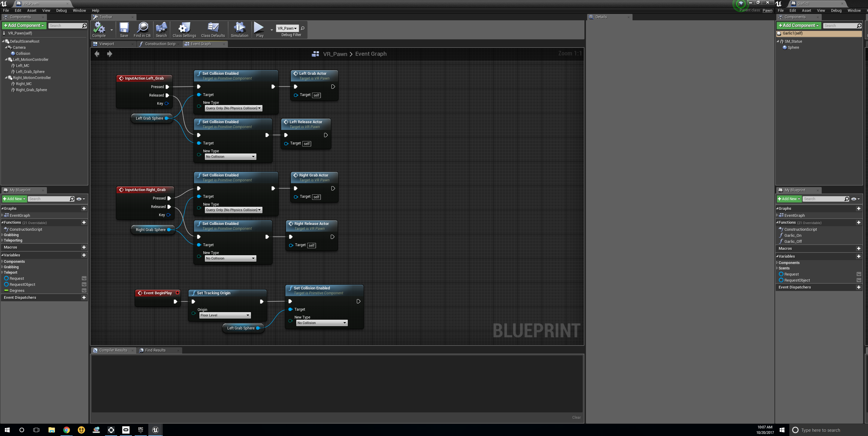Open the Find Results tab
868x436 pixels.
[x=155, y=350]
